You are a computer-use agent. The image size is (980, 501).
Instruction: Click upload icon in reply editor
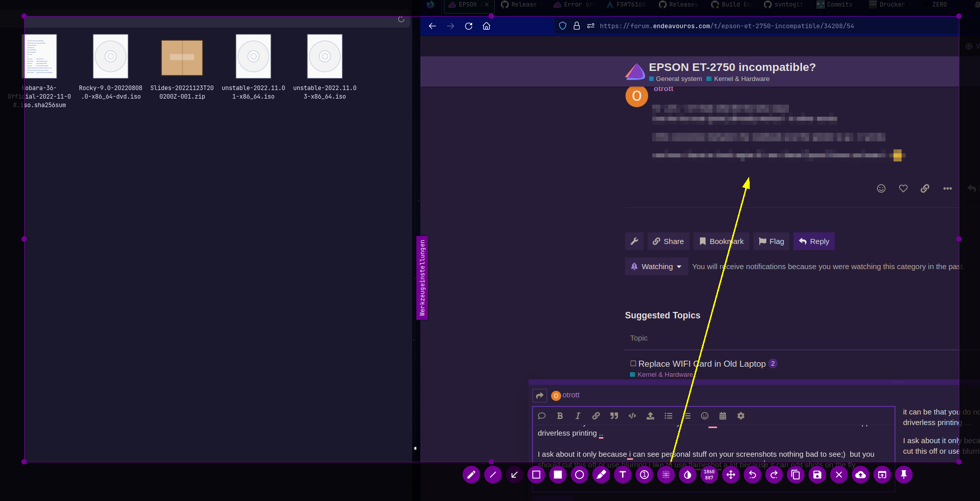click(x=650, y=416)
